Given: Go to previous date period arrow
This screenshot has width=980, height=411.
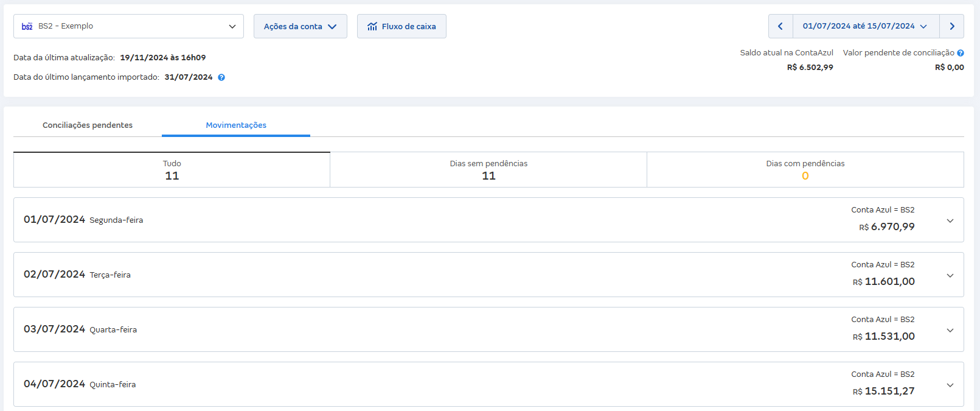Looking at the screenshot, I should [780, 26].
